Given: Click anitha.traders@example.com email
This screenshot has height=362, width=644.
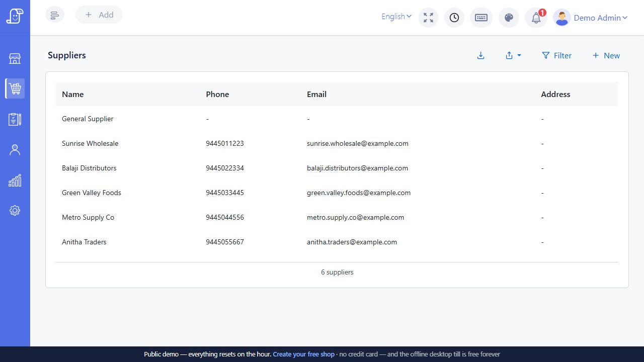Looking at the screenshot, I should [x=352, y=242].
